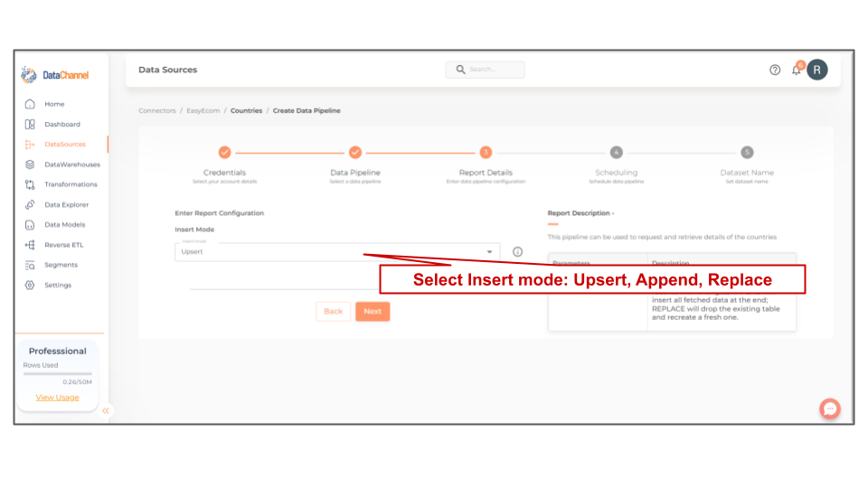
Task: Go to Reverse ETL menu item
Action: (63, 245)
